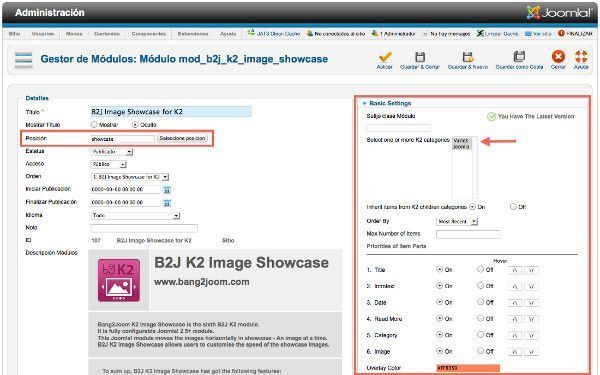Click the module manager stacked icon

(x=24, y=60)
